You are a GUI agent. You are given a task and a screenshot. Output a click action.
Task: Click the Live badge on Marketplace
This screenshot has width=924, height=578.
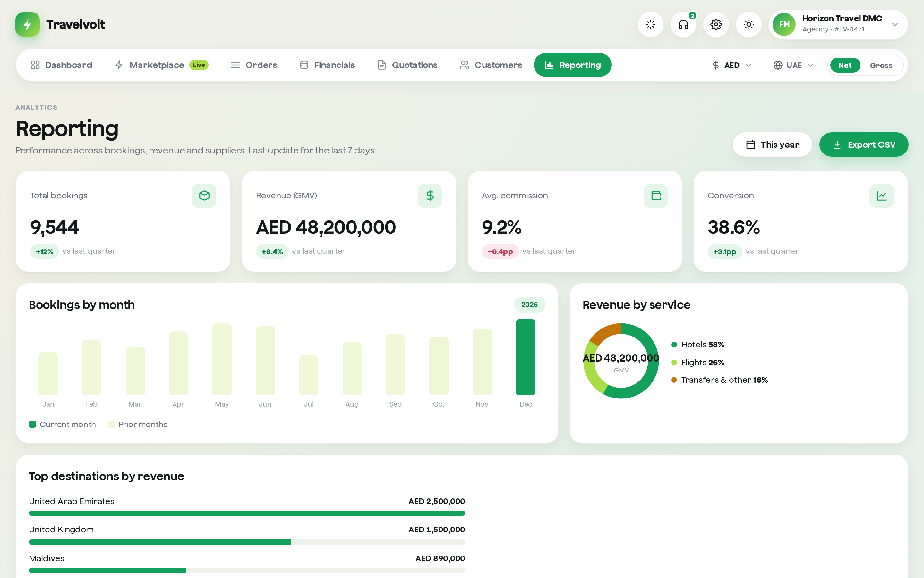(x=199, y=65)
